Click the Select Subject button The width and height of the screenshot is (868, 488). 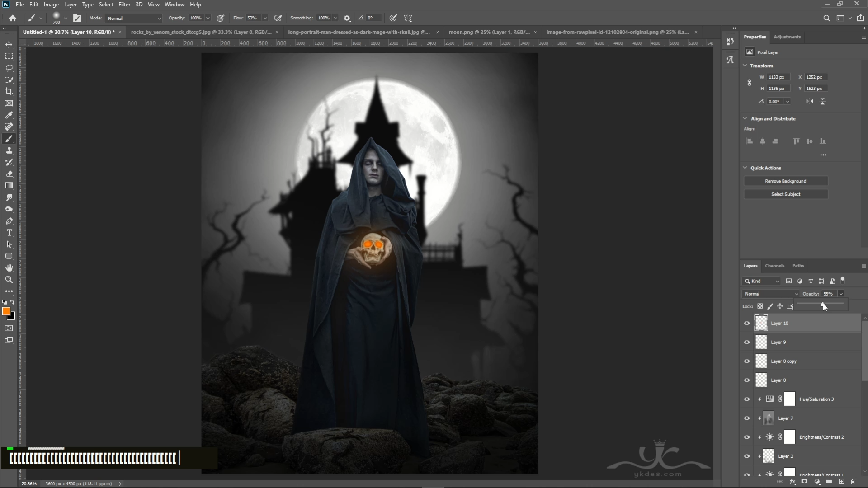786,194
